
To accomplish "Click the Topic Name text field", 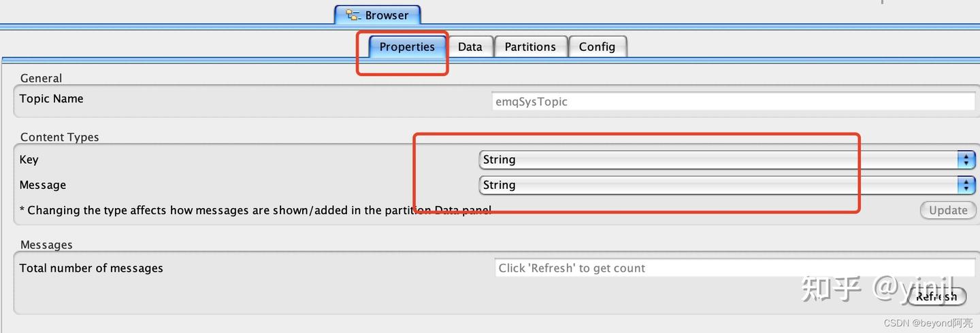I will tap(734, 102).
